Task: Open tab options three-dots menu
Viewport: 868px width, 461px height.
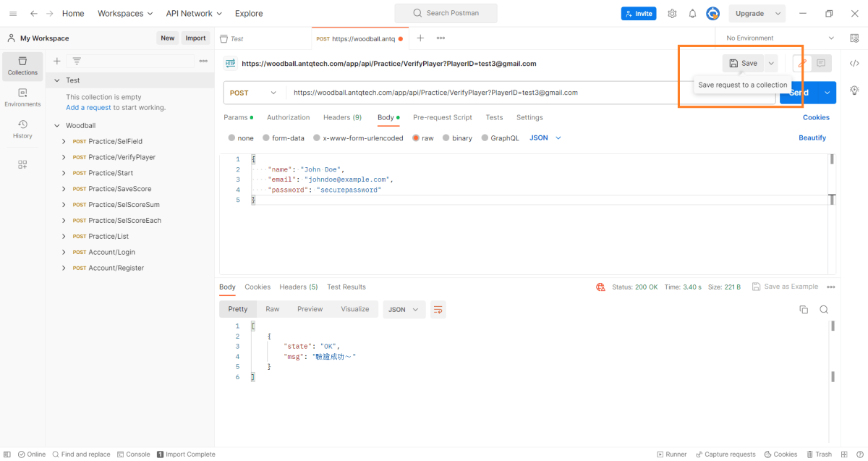Action: coord(441,38)
